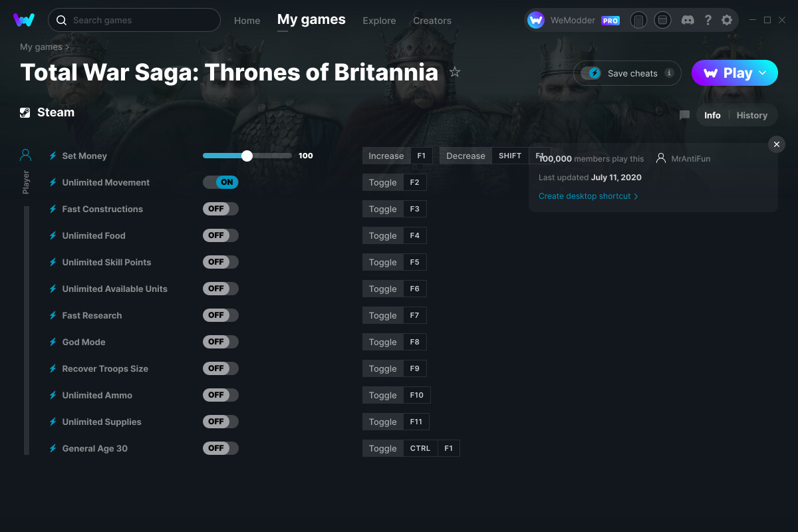Enable Recover Troops Size toggle

[x=221, y=368]
